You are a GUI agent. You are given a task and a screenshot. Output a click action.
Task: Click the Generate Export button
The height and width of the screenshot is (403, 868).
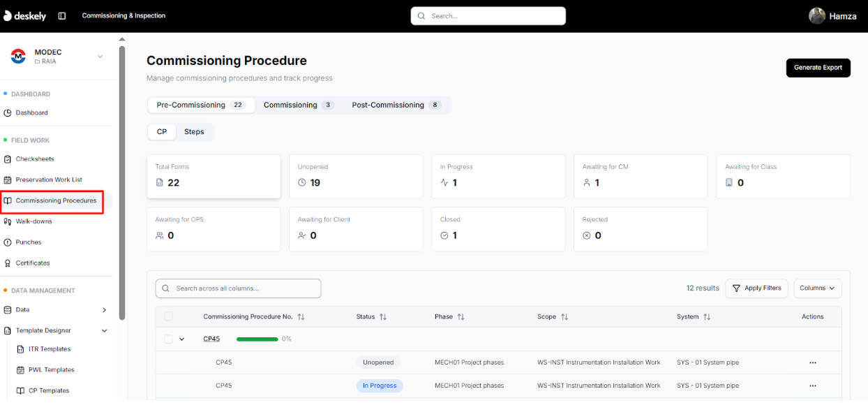point(818,68)
